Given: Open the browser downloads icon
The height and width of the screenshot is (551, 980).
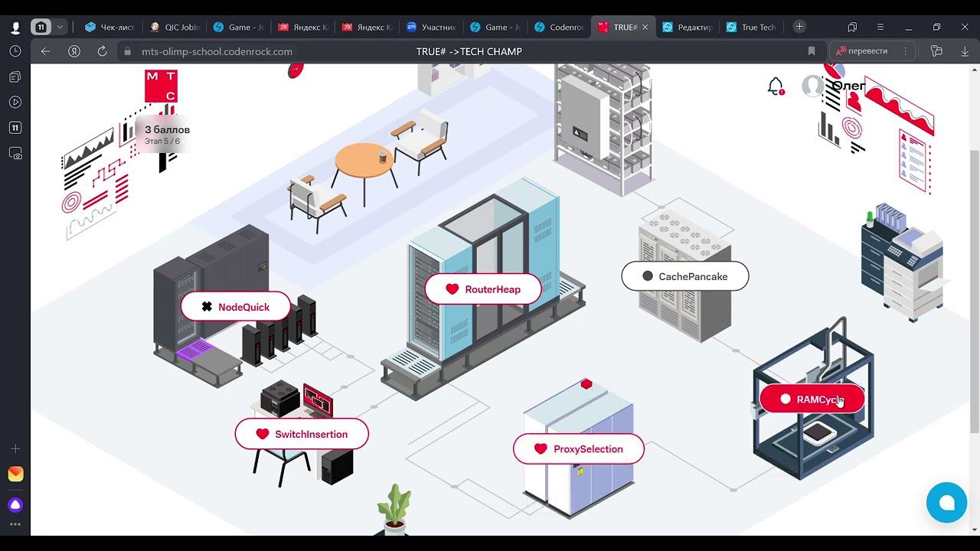Looking at the screenshot, I should [965, 51].
